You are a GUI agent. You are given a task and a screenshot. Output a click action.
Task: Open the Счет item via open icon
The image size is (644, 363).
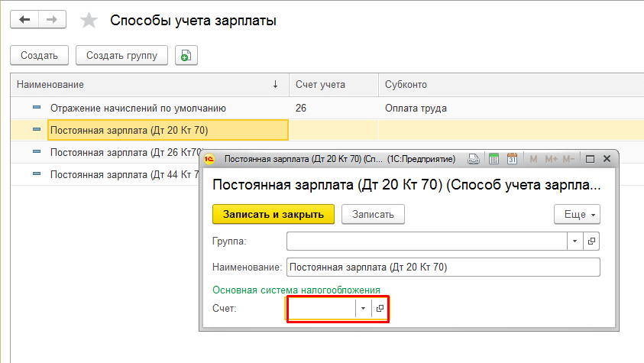(x=380, y=309)
